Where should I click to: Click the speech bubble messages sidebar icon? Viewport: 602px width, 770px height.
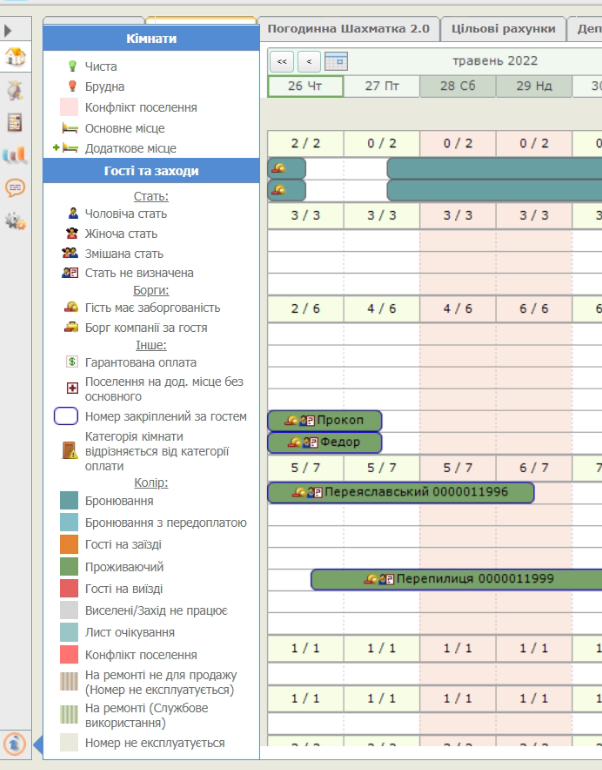(x=15, y=188)
